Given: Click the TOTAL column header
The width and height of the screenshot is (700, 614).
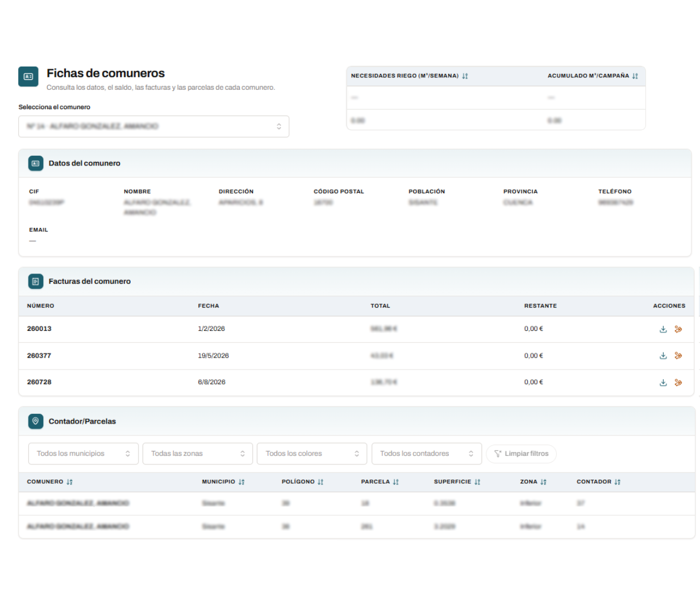Looking at the screenshot, I should [380, 306].
